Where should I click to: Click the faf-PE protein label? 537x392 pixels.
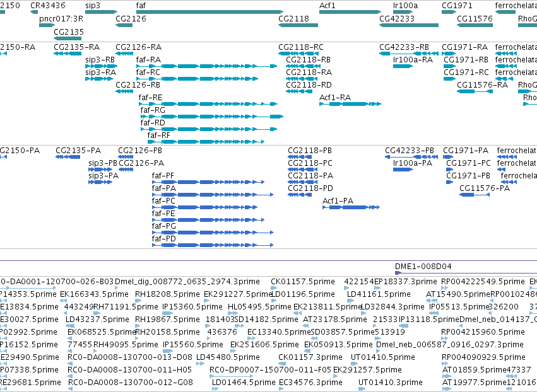tap(163, 214)
